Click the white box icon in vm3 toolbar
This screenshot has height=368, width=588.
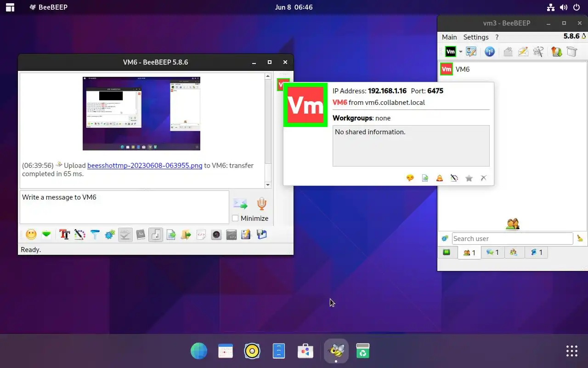pyautogui.click(x=572, y=52)
